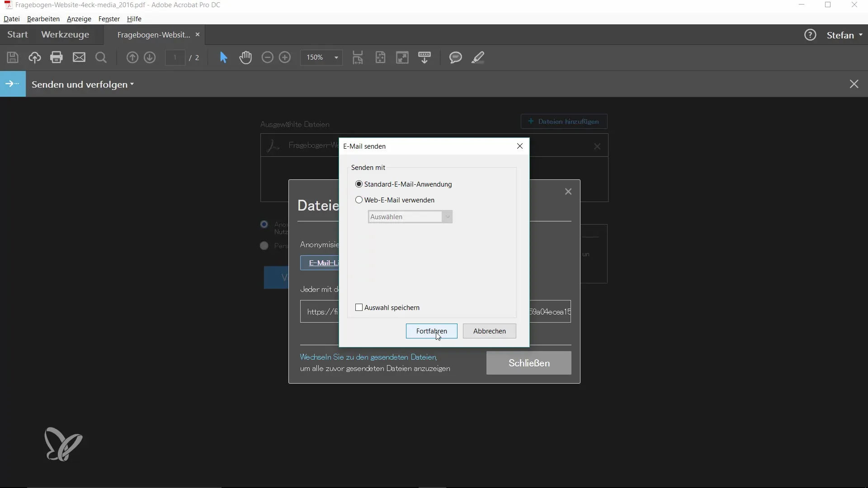Viewport: 868px width, 488px height.
Task: Choose Web-E-Mail verwenden option
Action: click(x=359, y=200)
